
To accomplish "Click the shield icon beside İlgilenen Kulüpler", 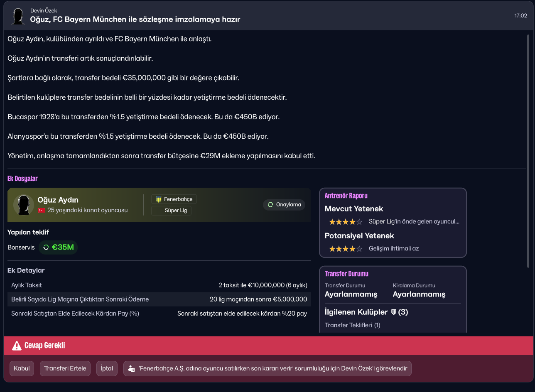I will click(x=394, y=312).
